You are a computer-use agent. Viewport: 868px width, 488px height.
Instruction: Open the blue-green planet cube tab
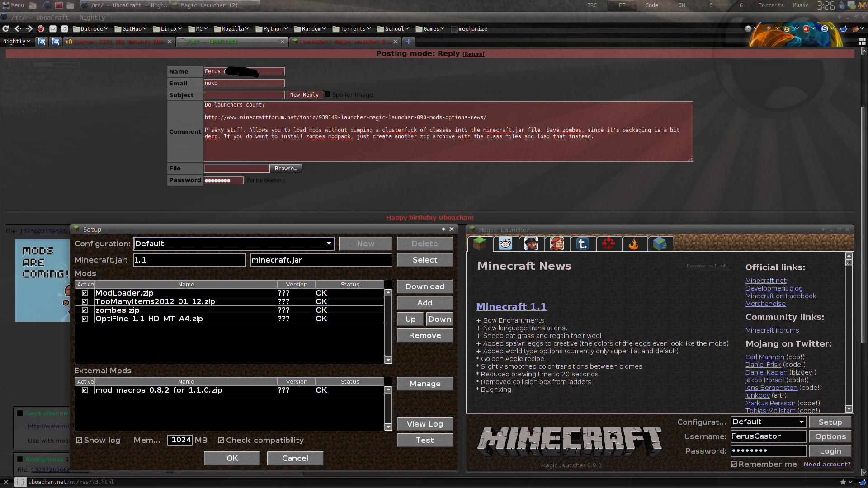(x=660, y=244)
